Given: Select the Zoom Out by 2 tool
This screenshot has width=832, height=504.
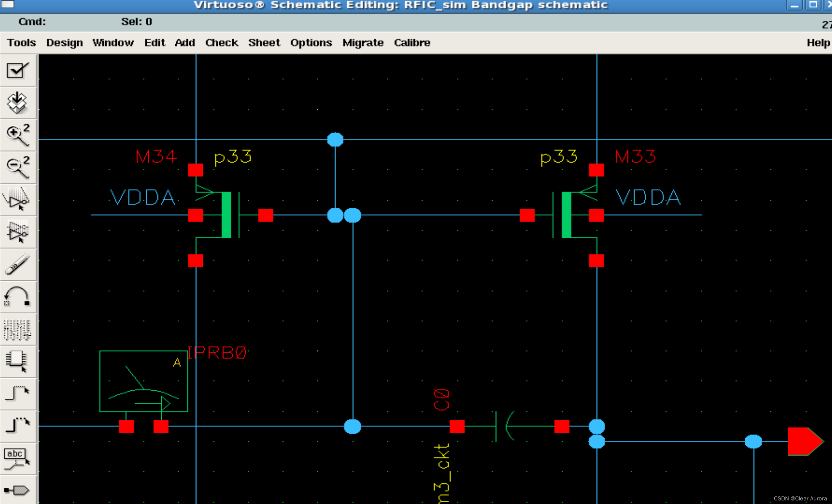Looking at the screenshot, I should click(18, 167).
